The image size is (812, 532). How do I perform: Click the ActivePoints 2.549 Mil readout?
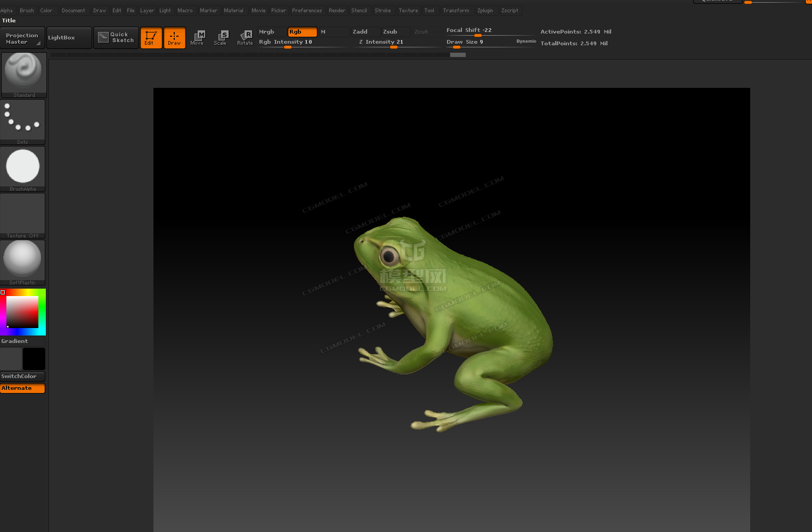[x=576, y=32]
